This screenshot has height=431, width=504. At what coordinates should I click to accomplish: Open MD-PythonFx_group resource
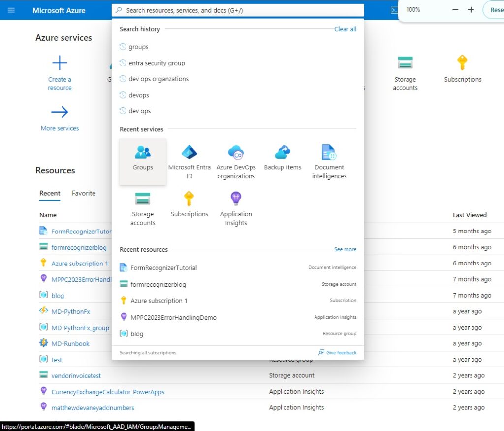[80, 328]
